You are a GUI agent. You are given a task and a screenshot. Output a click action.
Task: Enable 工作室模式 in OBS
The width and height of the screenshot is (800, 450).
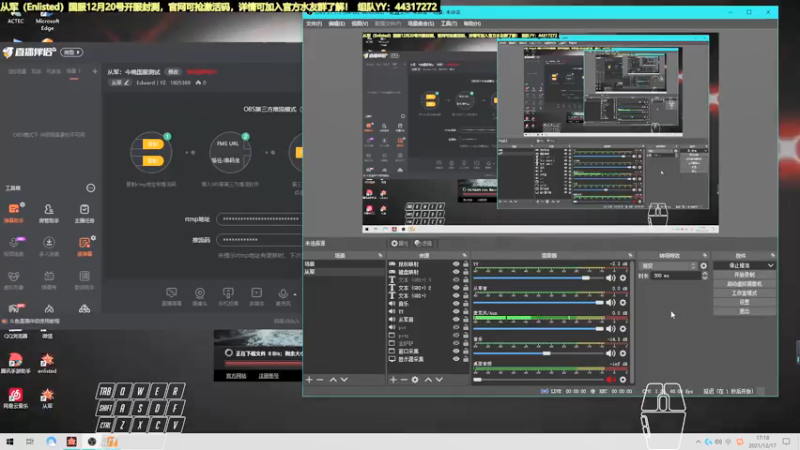[744, 293]
